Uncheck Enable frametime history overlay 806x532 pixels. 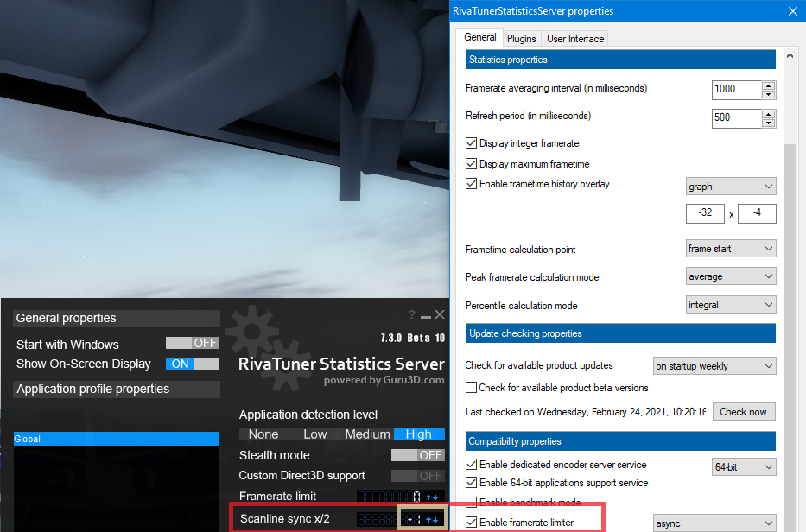(x=471, y=183)
